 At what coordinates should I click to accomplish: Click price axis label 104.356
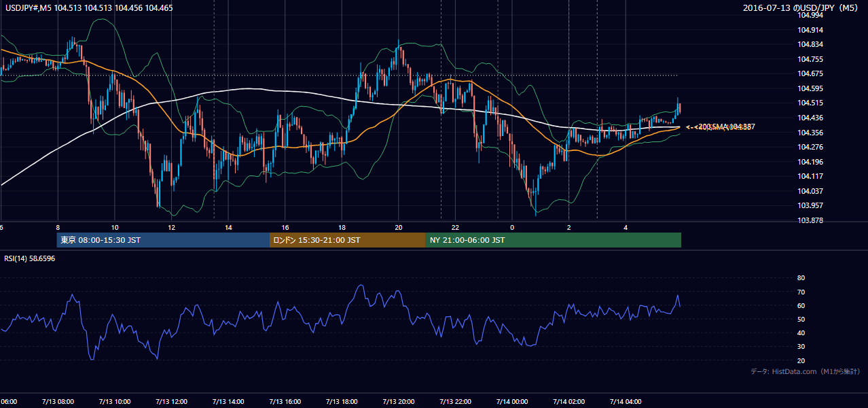click(810, 133)
